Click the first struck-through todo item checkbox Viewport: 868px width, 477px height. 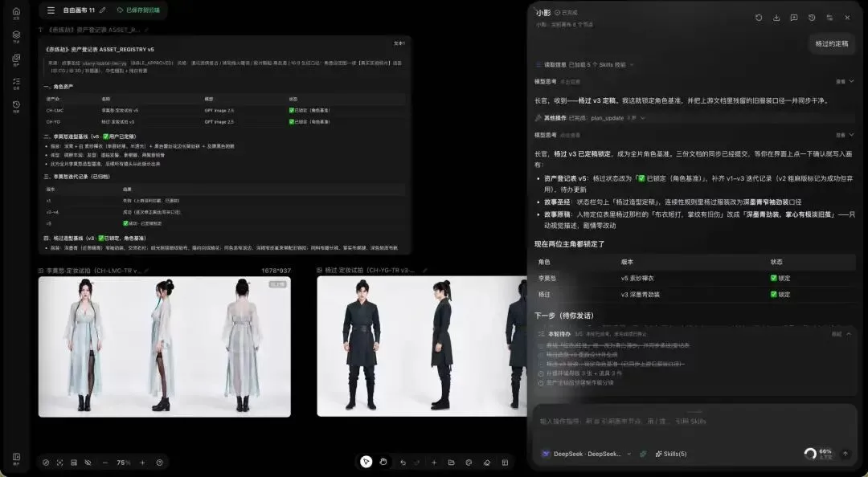tap(541, 345)
